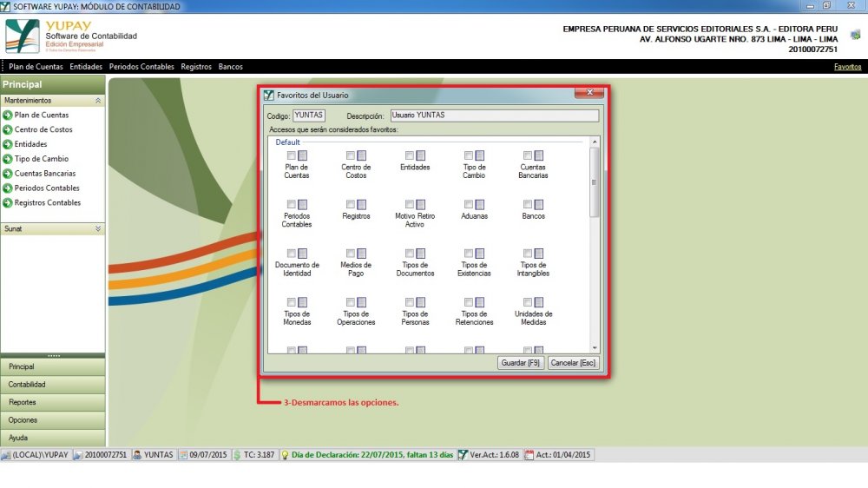Click the Periodos Contables favorite icon
Image resolution: width=868 pixels, height=488 pixels.
(303, 204)
